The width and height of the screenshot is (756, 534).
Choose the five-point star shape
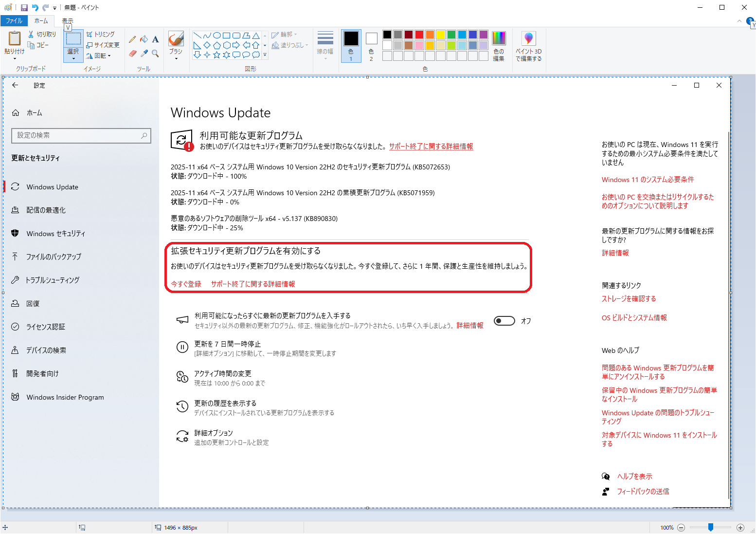217,55
